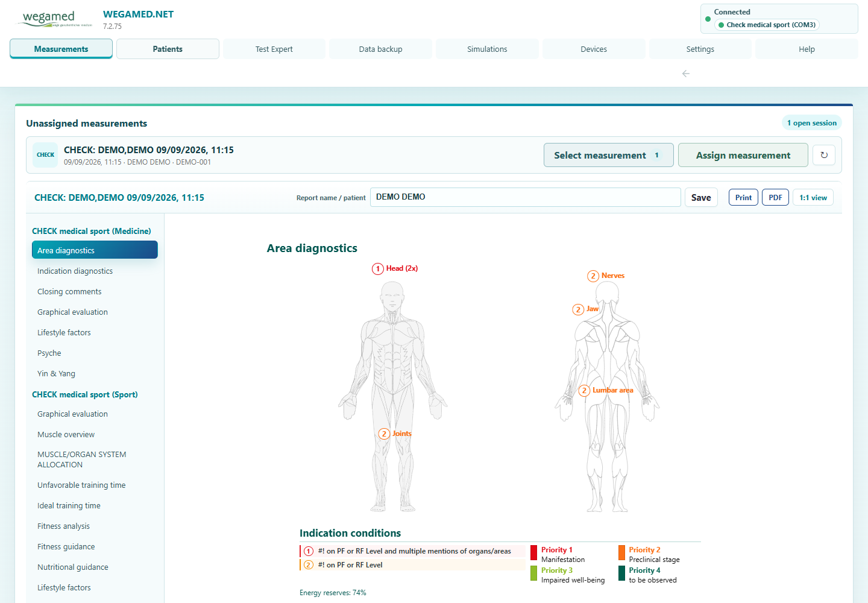Viewport: 868px width, 603px height.
Task: Click the Priority 1 red legend swatch
Action: 534,553
